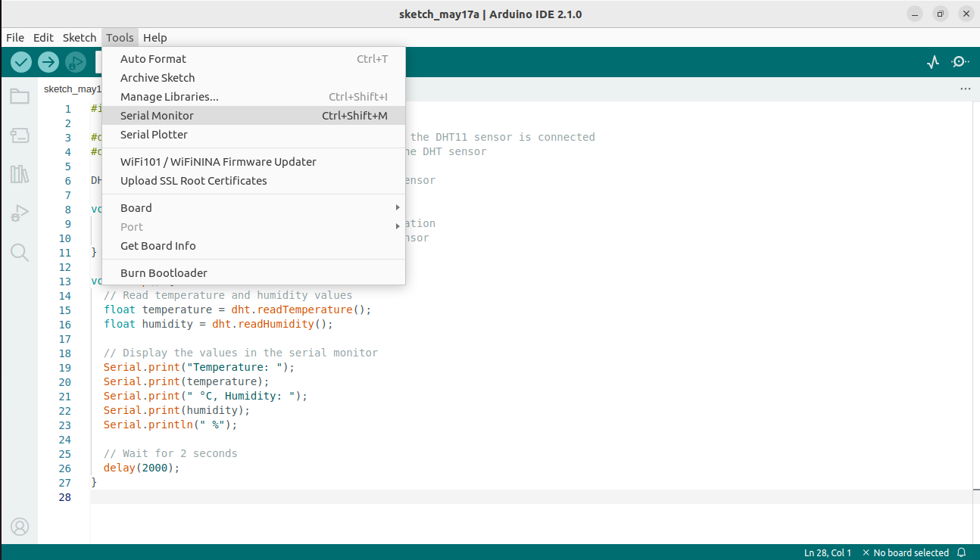
Task: Click Ln 28, Col 1 status indicator
Action: click(x=828, y=552)
